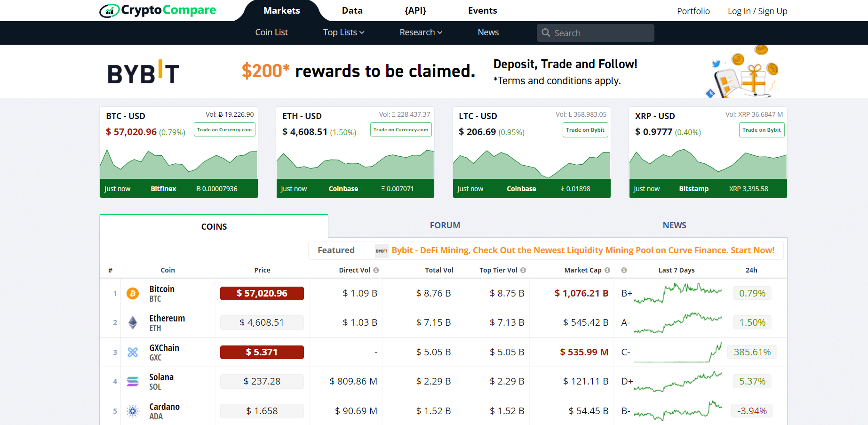The image size is (868, 425).
Task: Click the GXChain price $ 5.371
Action: tap(262, 352)
